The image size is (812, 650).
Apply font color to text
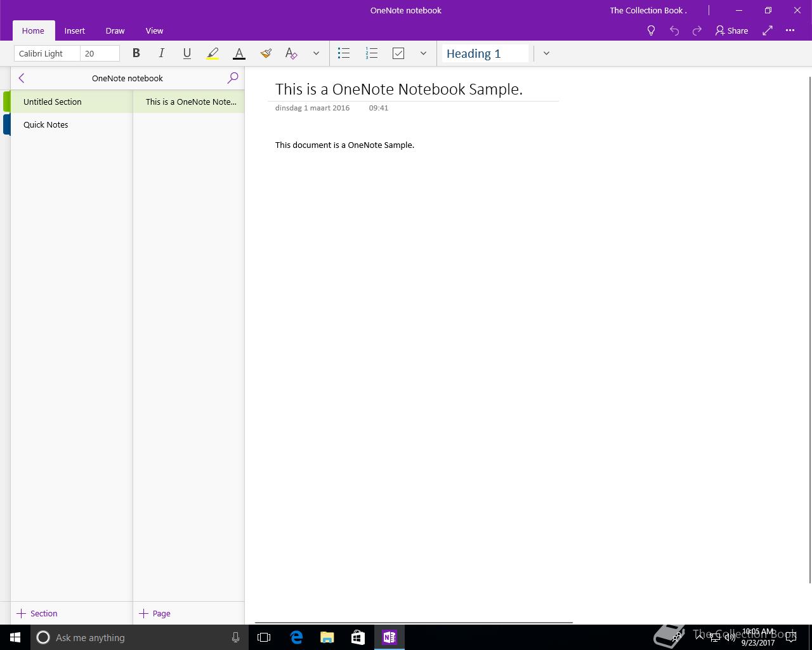239,53
